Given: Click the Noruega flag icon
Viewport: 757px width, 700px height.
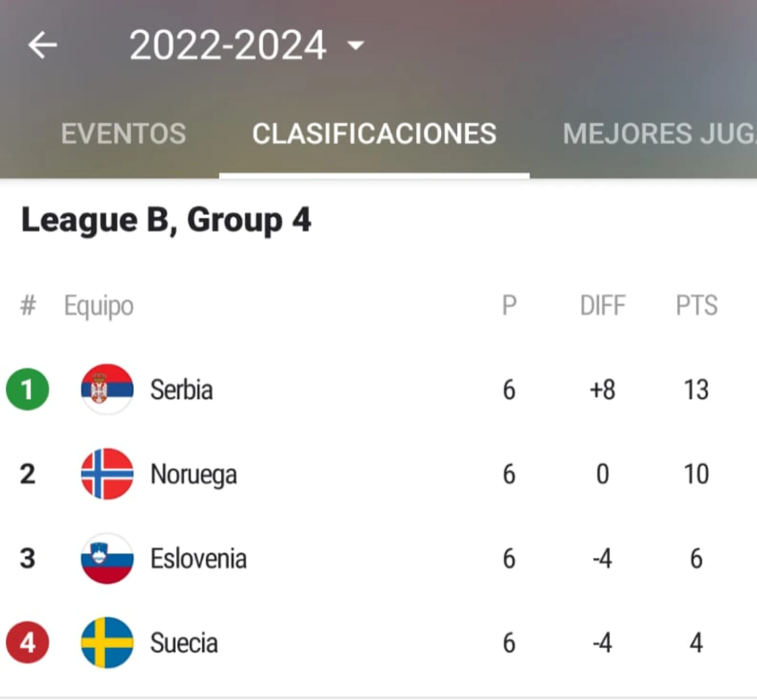Looking at the screenshot, I should (x=107, y=474).
